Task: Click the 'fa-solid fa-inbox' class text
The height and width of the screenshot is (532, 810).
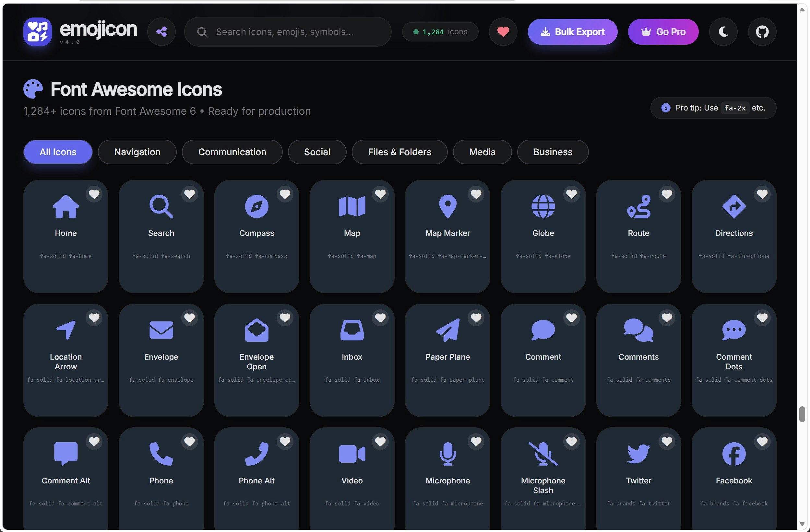Action: coord(352,380)
